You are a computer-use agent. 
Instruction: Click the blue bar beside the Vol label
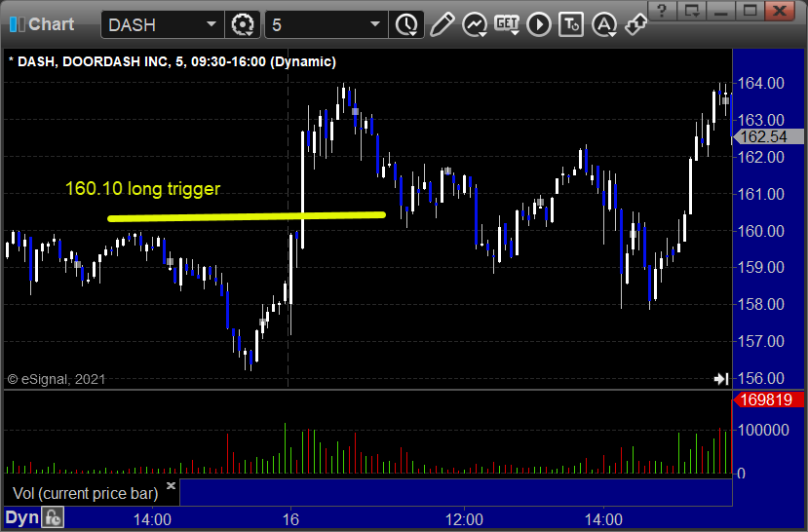click(455, 492)
